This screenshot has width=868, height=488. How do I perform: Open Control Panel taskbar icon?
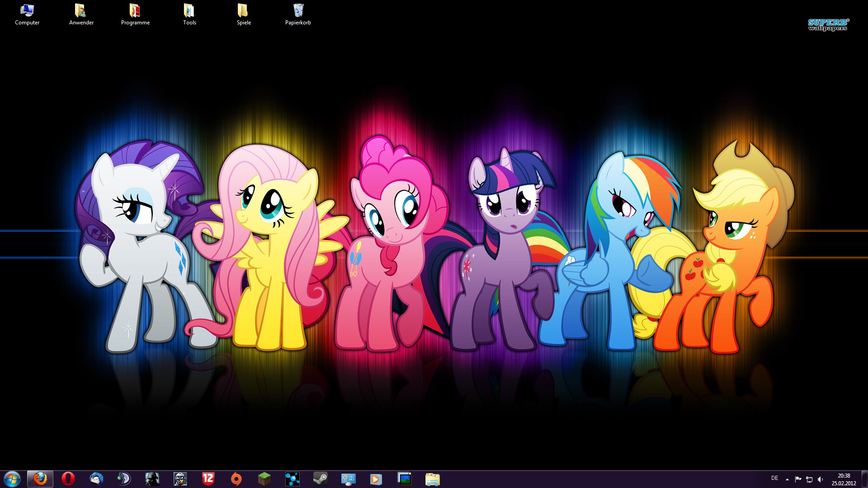(x=349, y=479)
